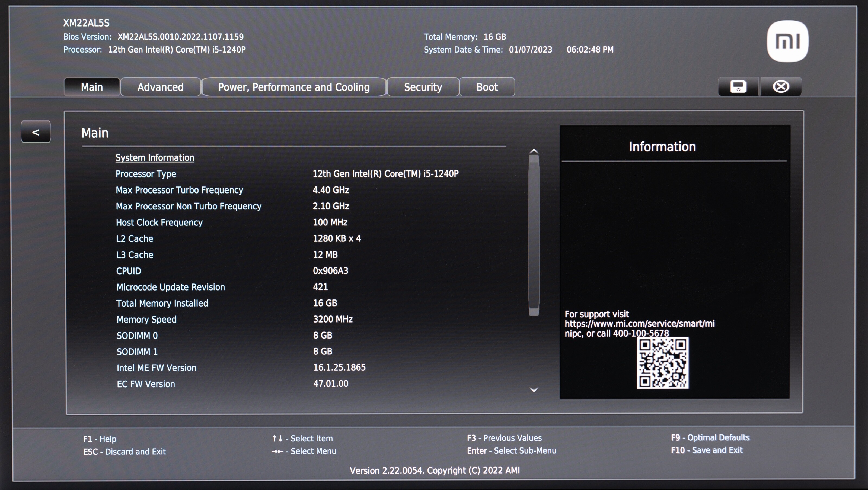Click F10 - Save and Exit

[707, 450]
